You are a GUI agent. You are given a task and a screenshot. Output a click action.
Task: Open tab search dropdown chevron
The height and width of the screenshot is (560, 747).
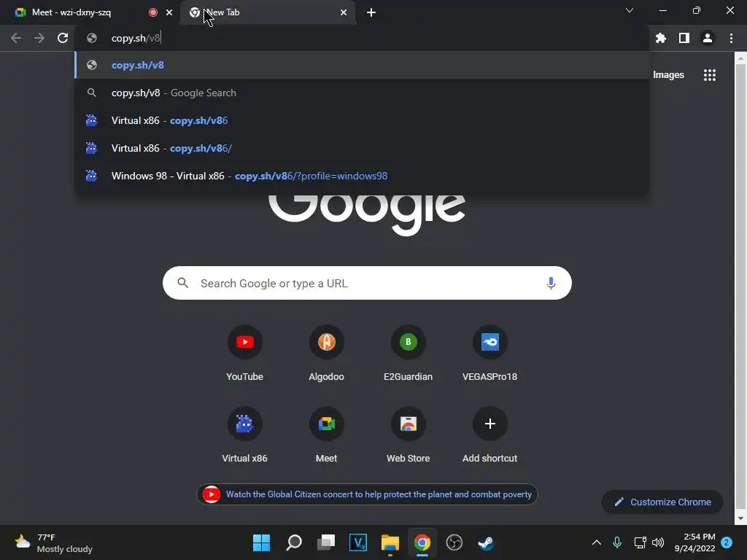[630, 10]
